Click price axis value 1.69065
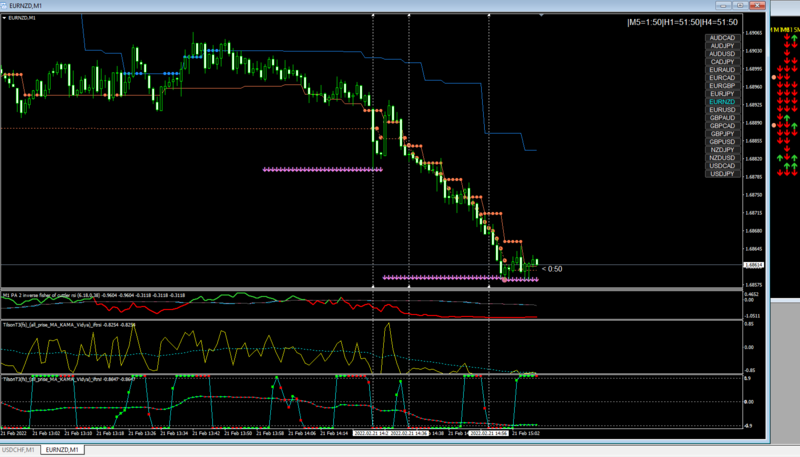The width and height of the screenshot is (800, 457). pyautogui.click(x=754, y=33)
